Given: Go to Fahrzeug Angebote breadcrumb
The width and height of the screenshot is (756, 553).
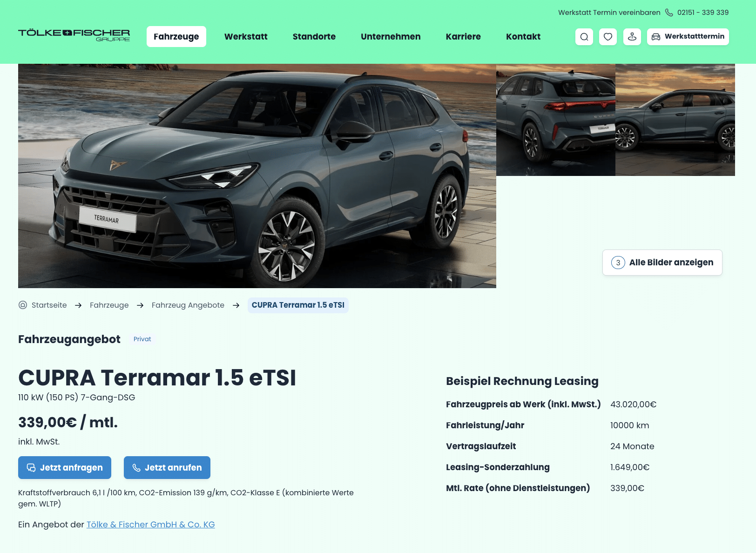Looking at the screenshot, I should [188, 305].
